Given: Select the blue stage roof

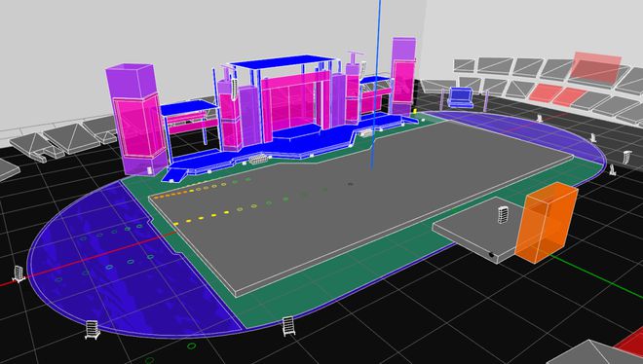Looking at the screenshot, I should click(x=283, y=62).
